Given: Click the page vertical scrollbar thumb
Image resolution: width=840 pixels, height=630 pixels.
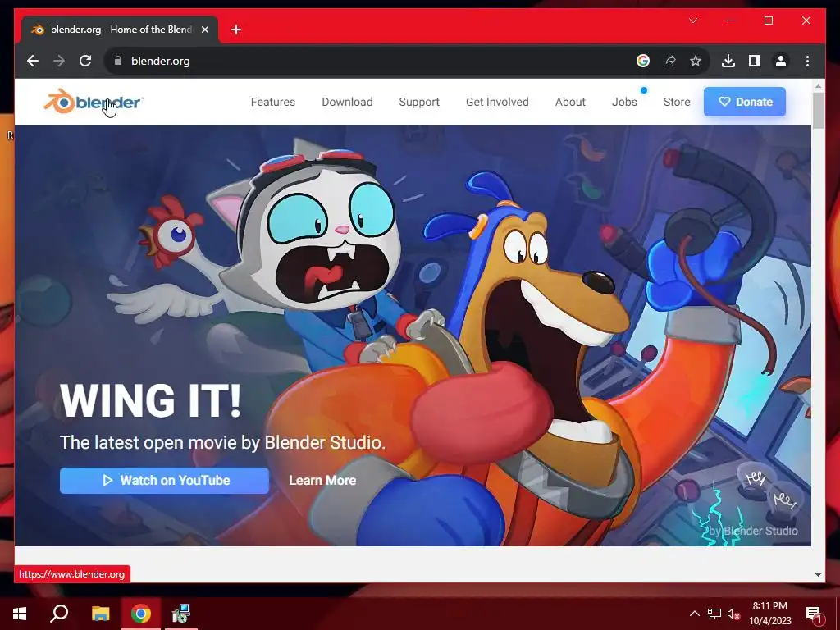Looking at the screenshot, I should pyautogui.click(x=818, y=111).
